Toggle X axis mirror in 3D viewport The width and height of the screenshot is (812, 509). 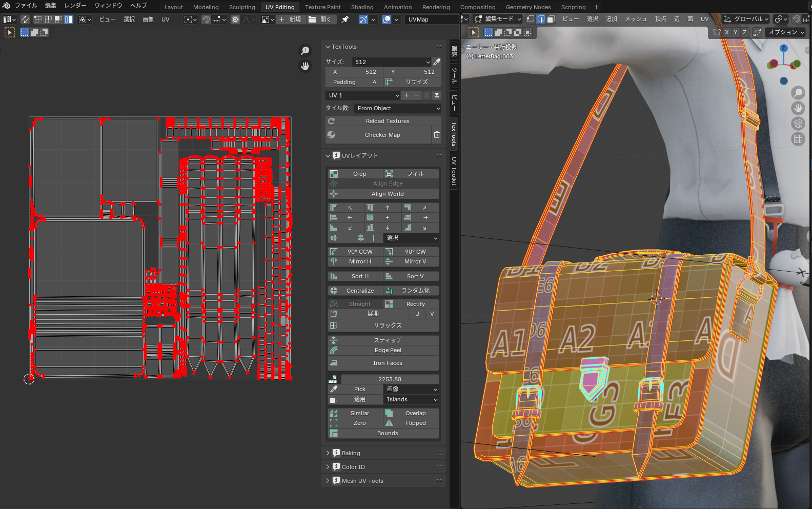point(726,32)
